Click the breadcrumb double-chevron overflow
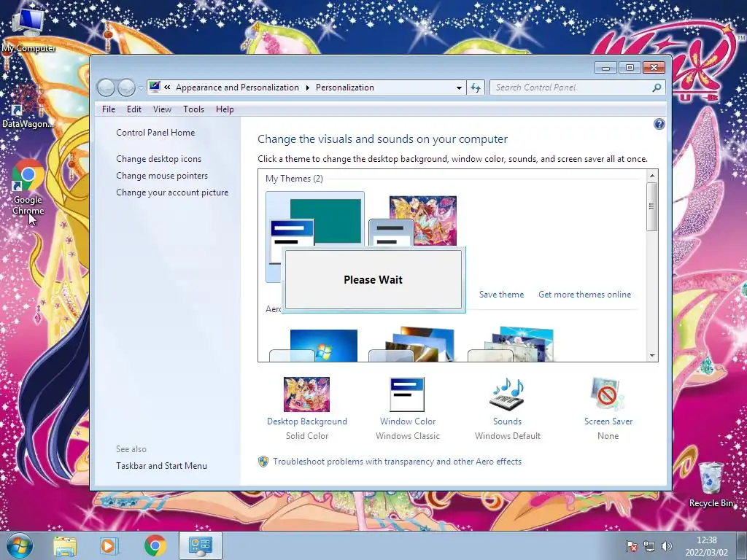The width and height of the screenshot is (747, 560). coord(167,87)
